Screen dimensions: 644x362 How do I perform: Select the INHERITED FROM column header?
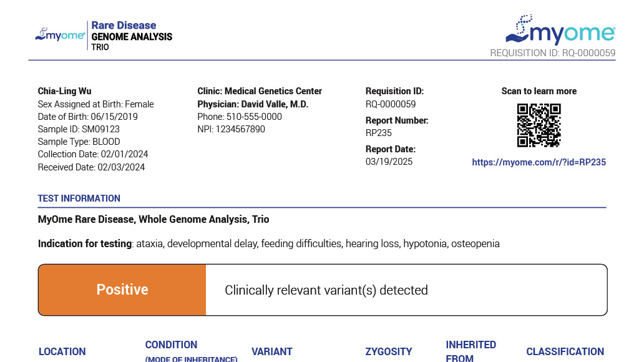pos(471,351)
